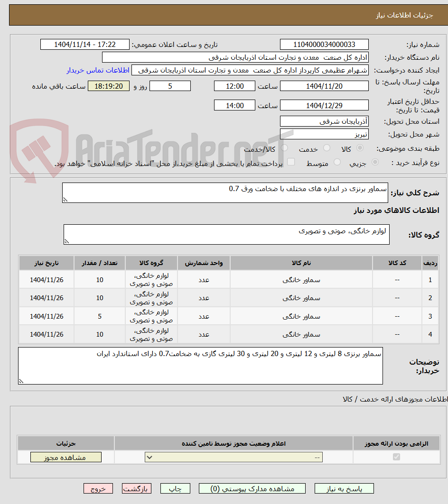Click the پاسخ به نیاز button
The image size is (448, 504).
(x=344, y=488)
